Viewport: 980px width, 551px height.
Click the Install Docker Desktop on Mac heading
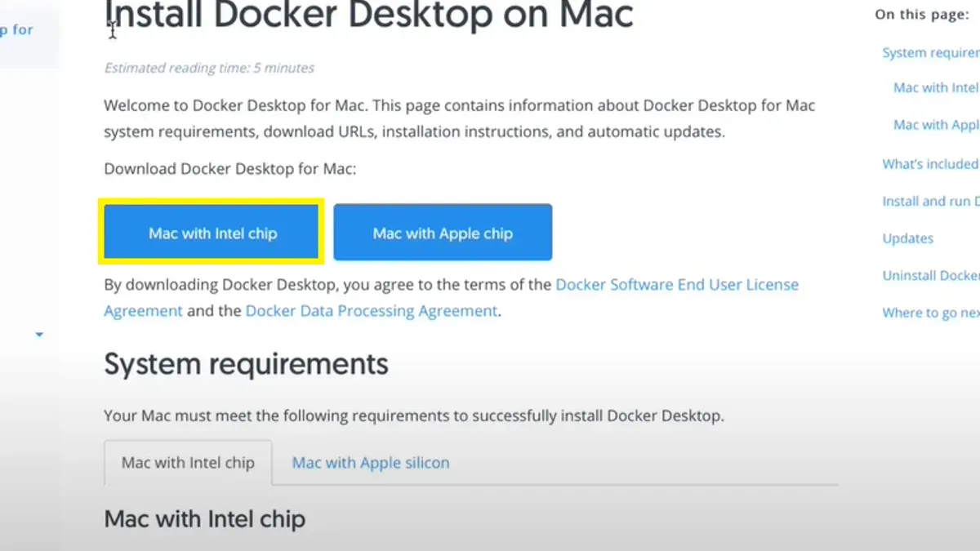(369, 15)
